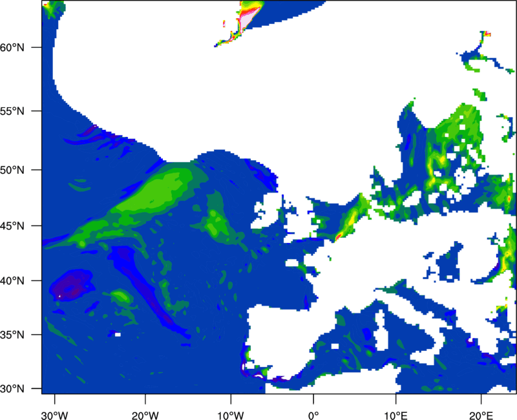The width and height of the screenshot is (517, 420).
Task: Click the 30°N latitude label
Action: tap(12, 389)
